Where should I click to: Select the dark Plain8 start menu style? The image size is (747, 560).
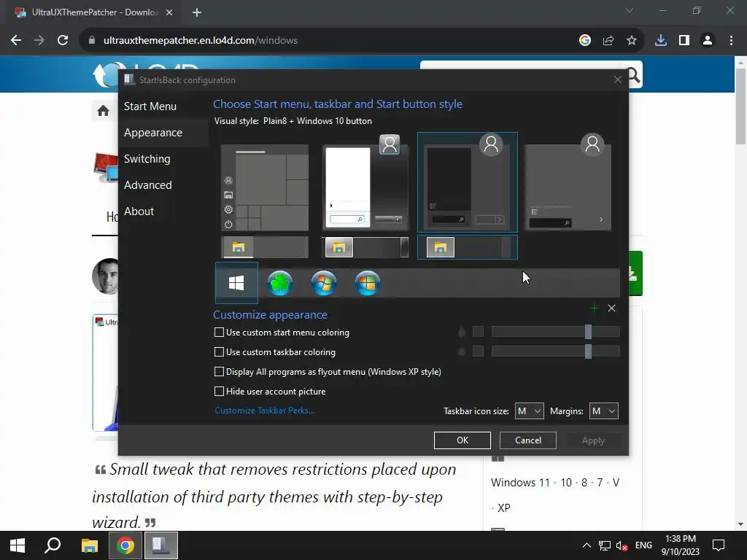(x=468, y=182)
